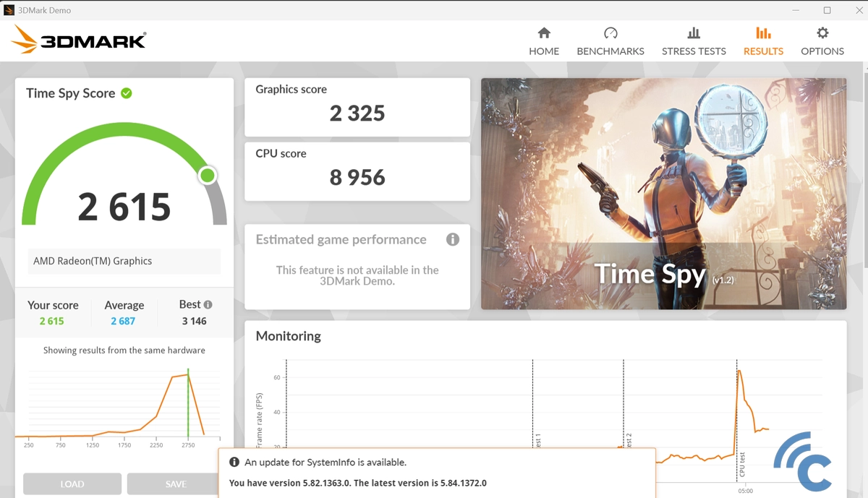Click the options gear icon
Screen dimensions: 868x498
(822, 33)
